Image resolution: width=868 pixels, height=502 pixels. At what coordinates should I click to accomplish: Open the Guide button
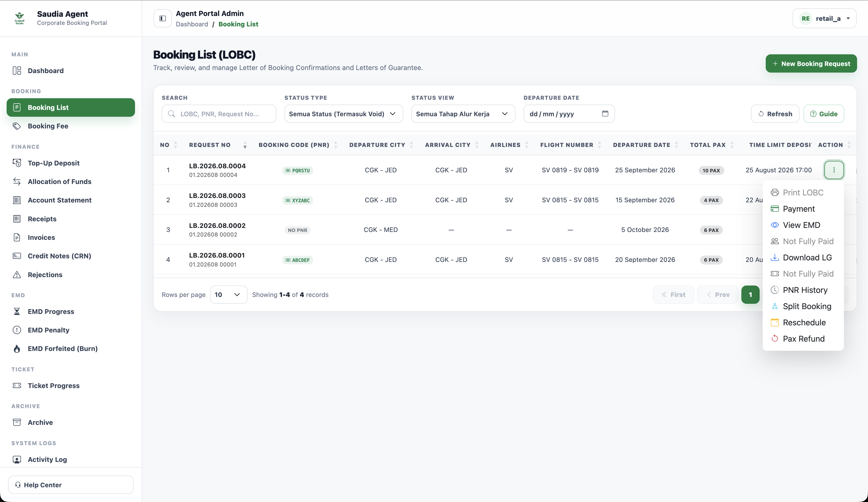click(824, 114)
